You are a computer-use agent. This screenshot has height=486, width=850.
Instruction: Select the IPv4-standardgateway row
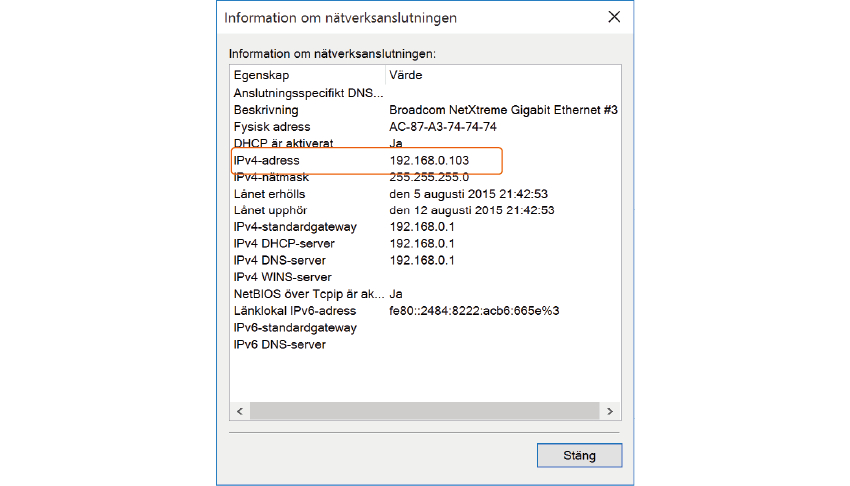tap(294, 227)
